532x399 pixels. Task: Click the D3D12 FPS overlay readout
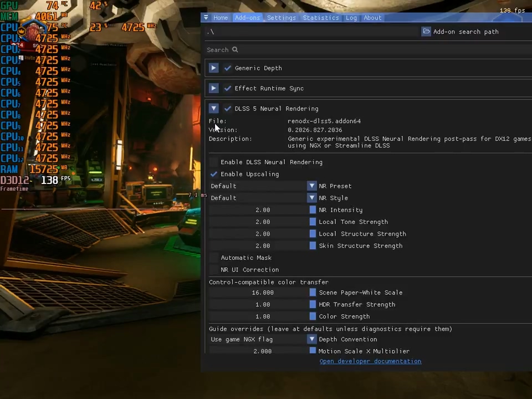pyautogui.click(x=35, y=180)
